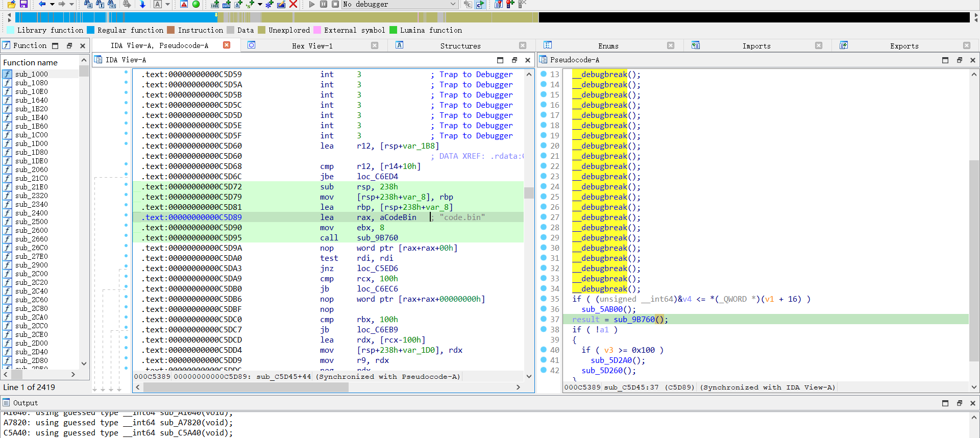Click the blue down-arrow jump icon
The height and width of the screenshot is (438, 980).
coord(142,4)
